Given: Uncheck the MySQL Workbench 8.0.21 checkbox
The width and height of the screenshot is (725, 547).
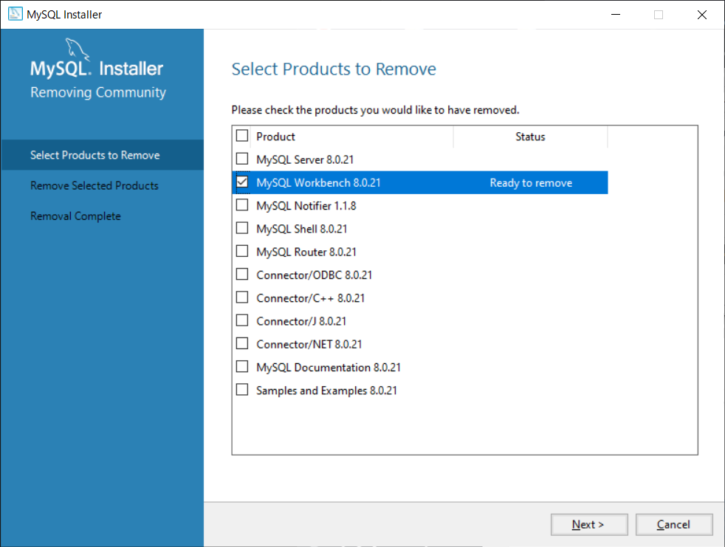Looking at the screenshot, I should pyautogui.click(x=242, y=183).
